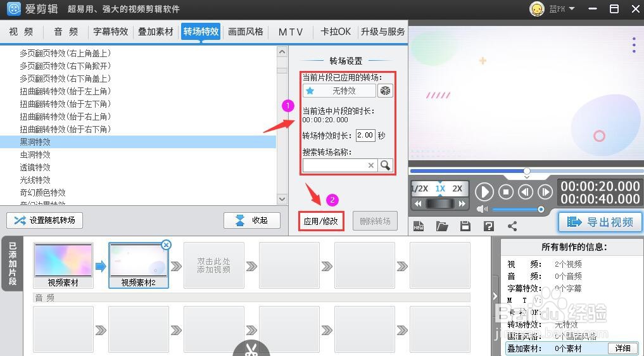Open the account dropdown arrow next to username
Screen dimensions: 644x356
[x=571, y=9]
